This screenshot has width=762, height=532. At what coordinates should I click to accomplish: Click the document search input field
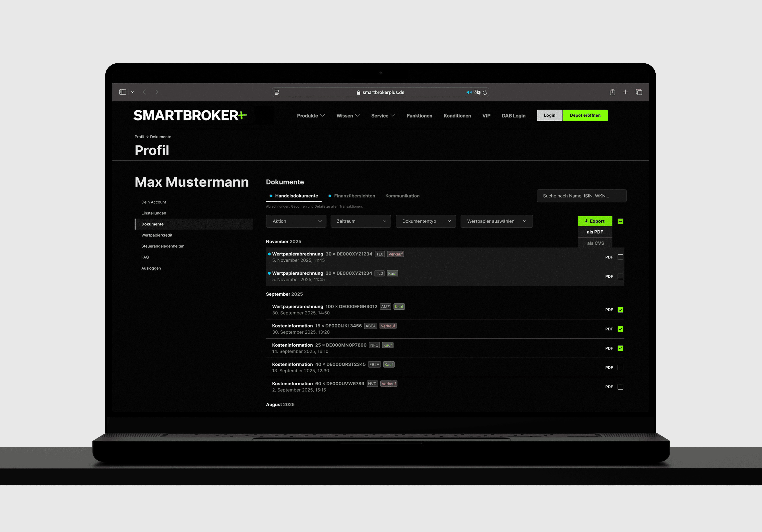coord(581,196)
